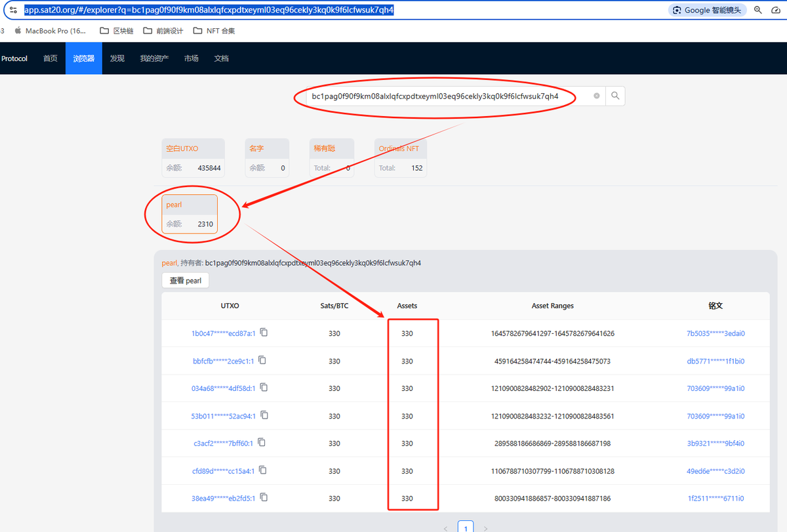Open UTXO link cfd89d*****cc15a4:1
The height and width of the screenshot is (532, 787).
point(224,471)
